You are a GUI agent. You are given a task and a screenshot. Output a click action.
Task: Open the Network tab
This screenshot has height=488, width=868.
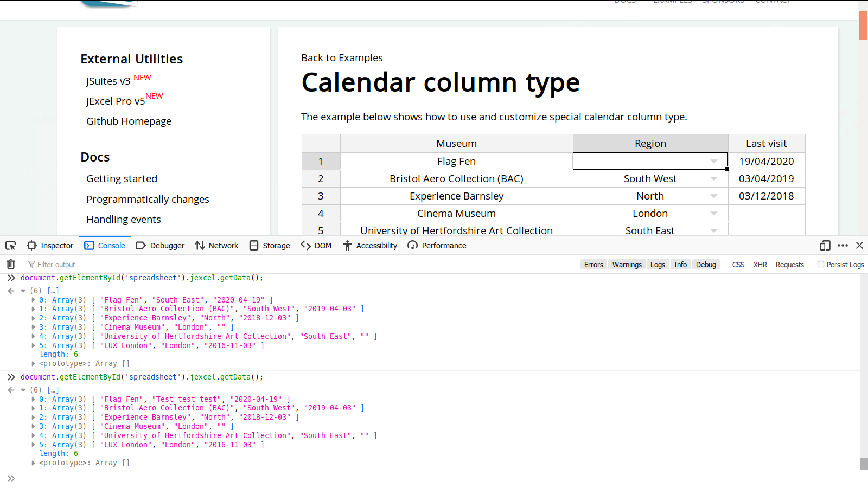pos(216,246)
